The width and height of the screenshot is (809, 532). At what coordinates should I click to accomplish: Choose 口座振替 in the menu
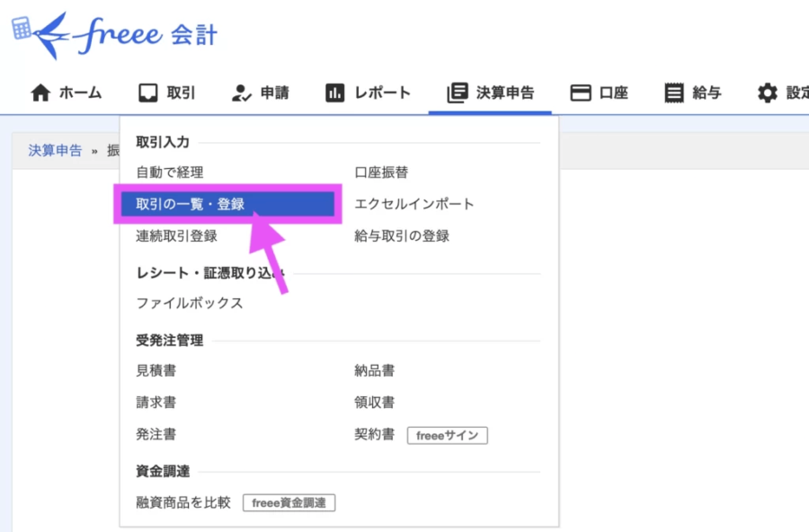(381, 173)
